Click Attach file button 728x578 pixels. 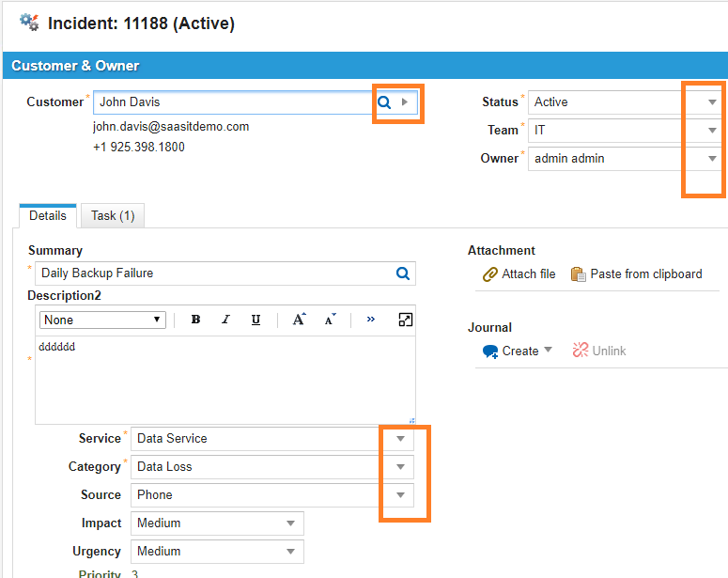tap(519, 274)
